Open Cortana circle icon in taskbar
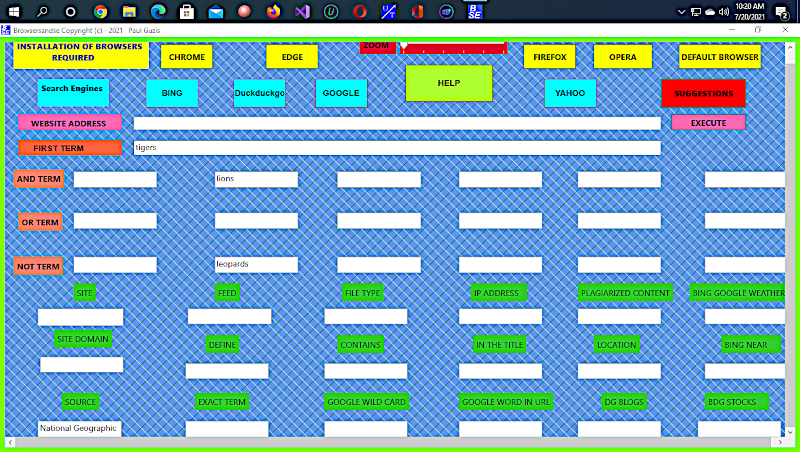This screenshot has height=452, width=800. 70,11
